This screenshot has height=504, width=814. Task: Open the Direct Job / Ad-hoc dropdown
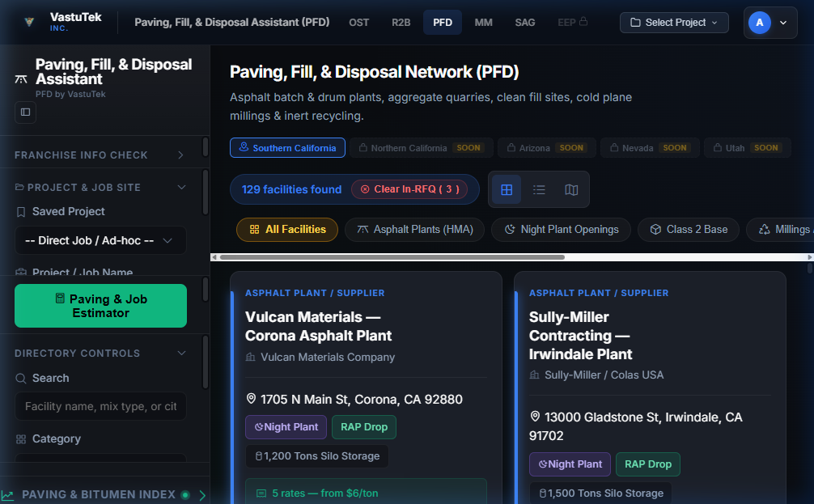(100, 240)
